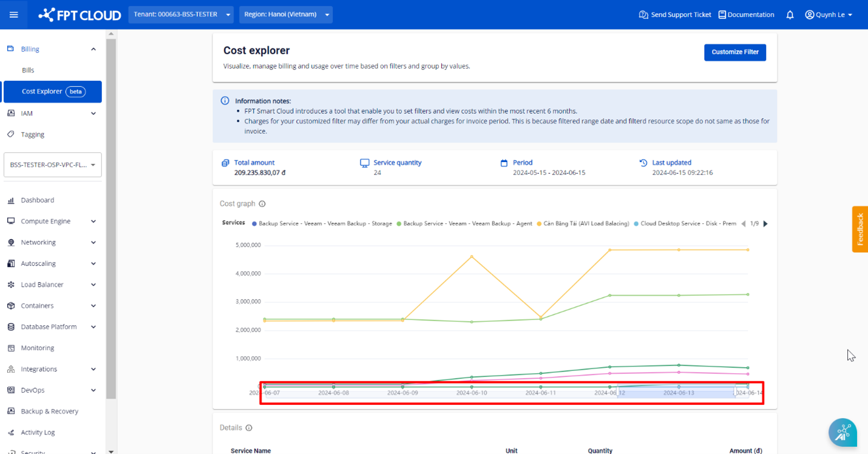The image size is (868, 454).
Task: Expand the IAM section chevron
Action: coord(93,113)
